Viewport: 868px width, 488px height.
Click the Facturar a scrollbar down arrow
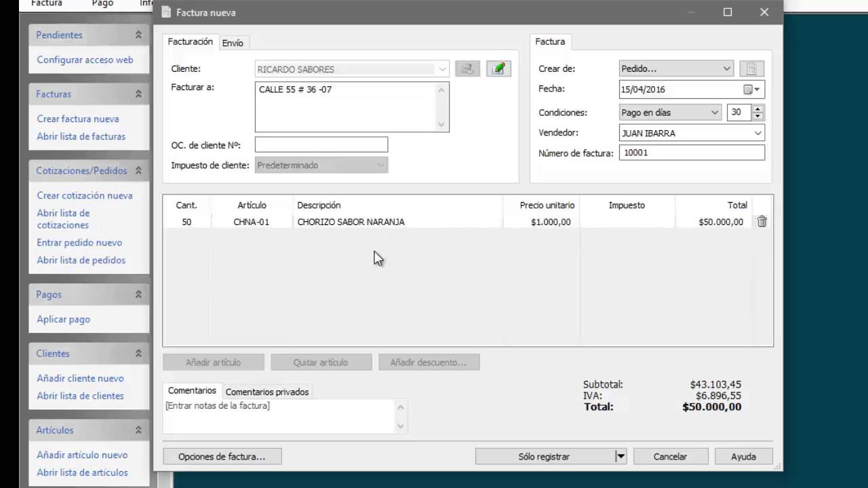pos(441,124)
